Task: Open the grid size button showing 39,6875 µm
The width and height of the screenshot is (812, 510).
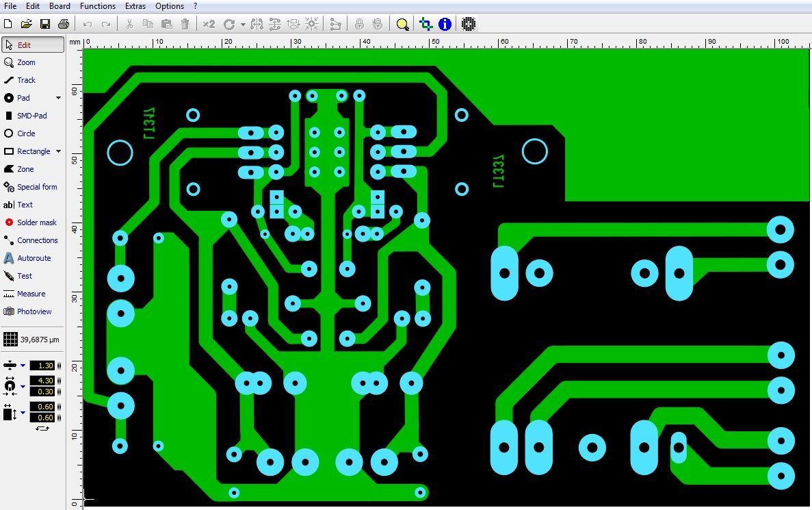Action: point(31,340)
